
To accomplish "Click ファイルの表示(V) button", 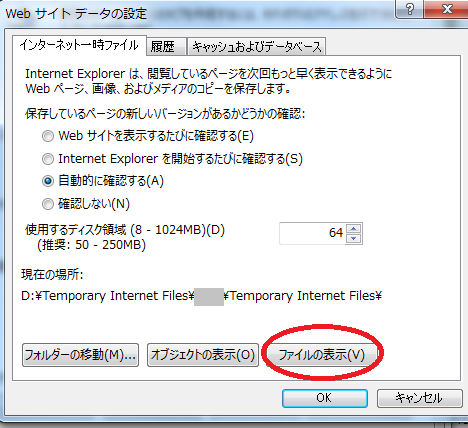I will point(322,355).
